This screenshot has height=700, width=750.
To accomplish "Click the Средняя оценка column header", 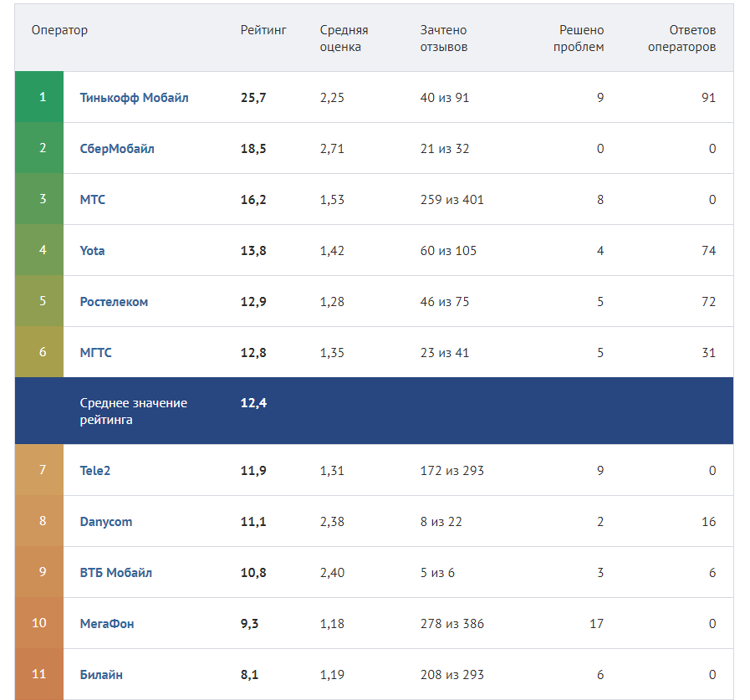I will (344, 38).
